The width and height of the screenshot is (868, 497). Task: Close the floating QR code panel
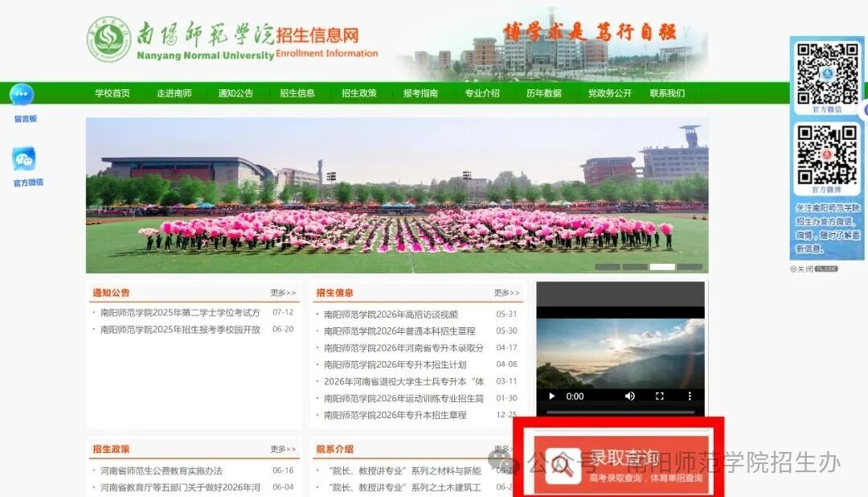point(813,269)
